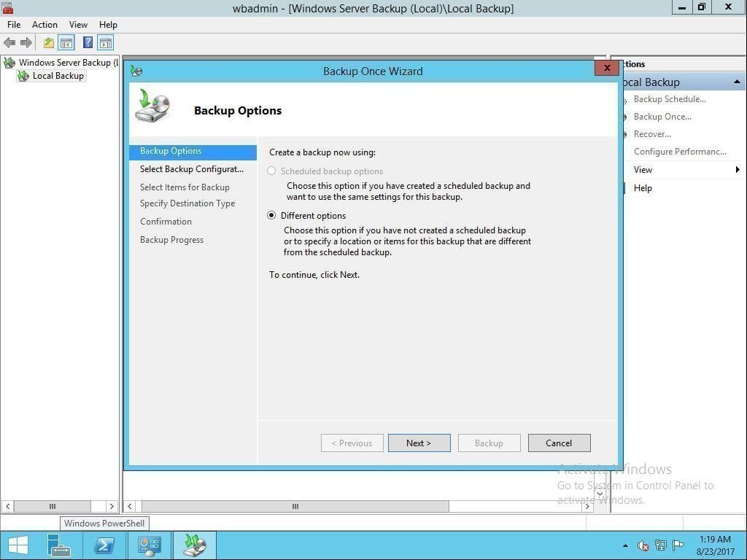Close the Backup Once Wizard
This screenshot has height=560, width=747.
607,68
